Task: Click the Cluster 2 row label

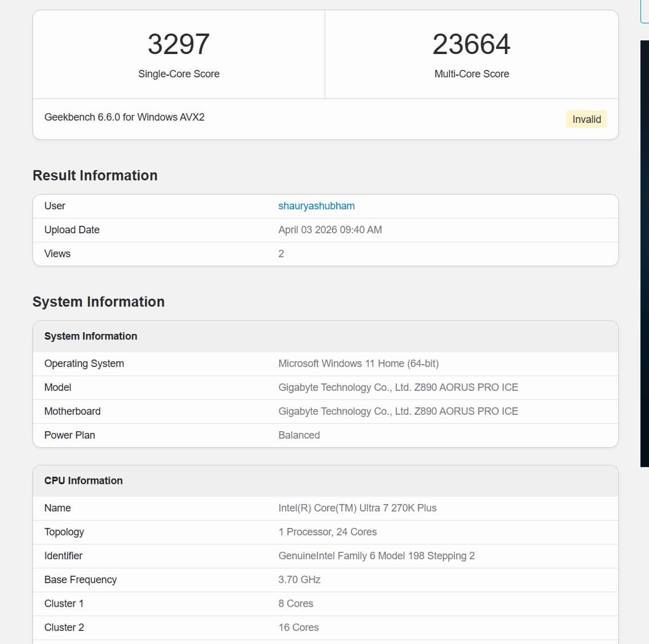Action: (x=64, y=628)
